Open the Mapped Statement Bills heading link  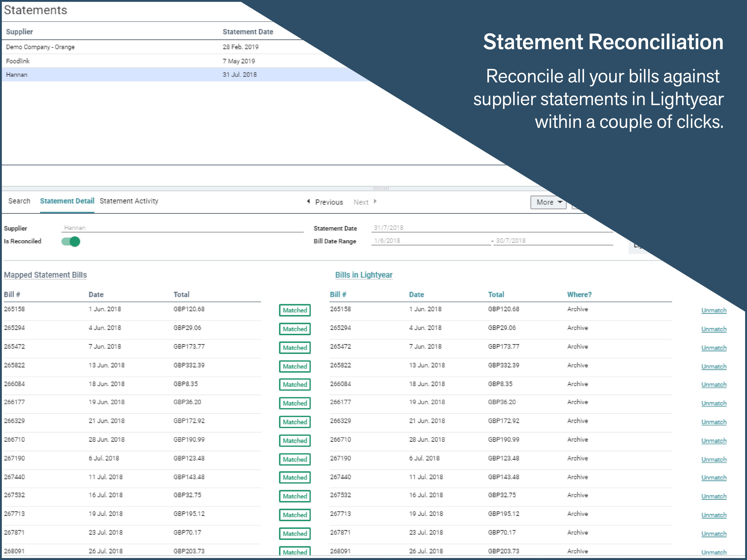click(x=45, y=275)
